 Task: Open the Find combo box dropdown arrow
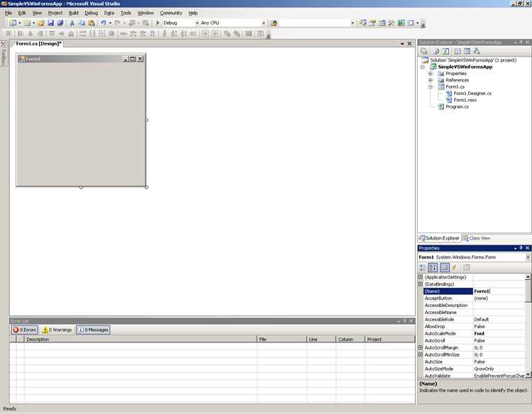[x=353, y=23]
